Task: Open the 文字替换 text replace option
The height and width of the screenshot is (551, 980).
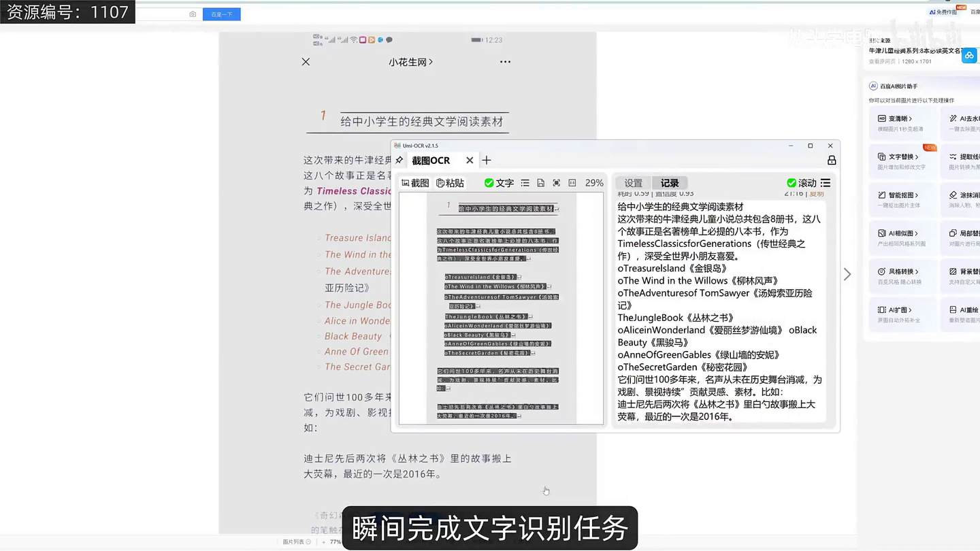Action: click(902, 161)
